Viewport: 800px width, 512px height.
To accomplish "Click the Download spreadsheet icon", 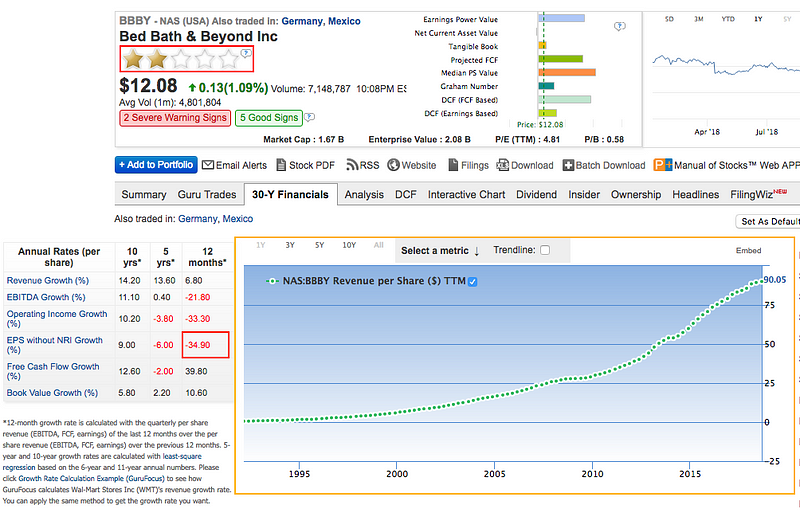I will [x=503, y=165].
